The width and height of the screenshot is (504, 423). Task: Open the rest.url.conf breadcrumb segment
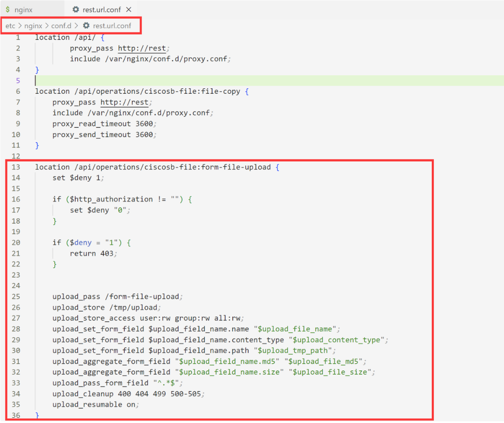click(112, 26)
